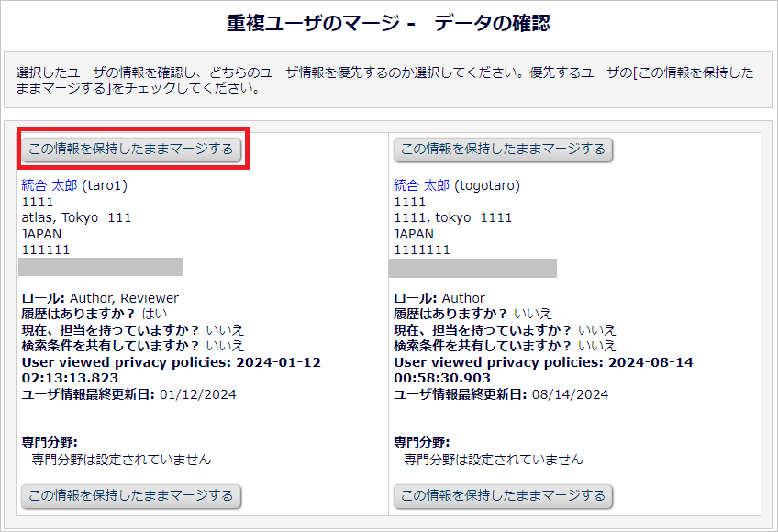
Task: Select the address text '1111, tokyo 1111'
Action: click(x=452, y=218)
